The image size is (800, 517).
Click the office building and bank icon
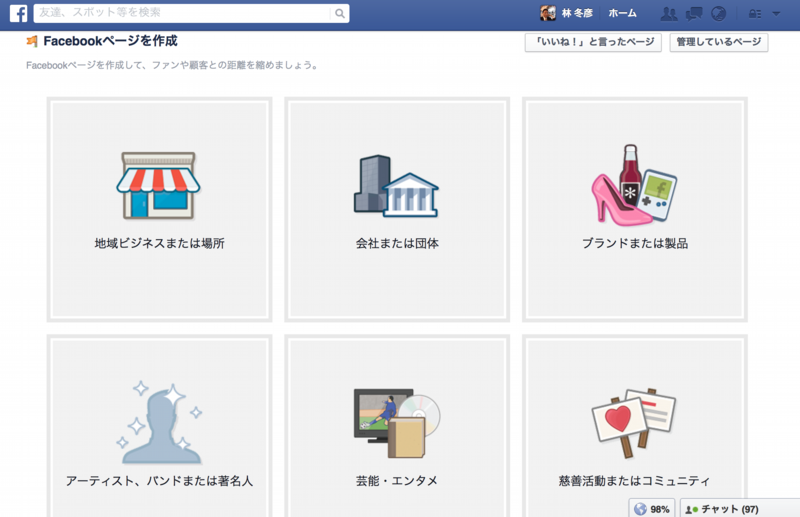click(396, 185)
